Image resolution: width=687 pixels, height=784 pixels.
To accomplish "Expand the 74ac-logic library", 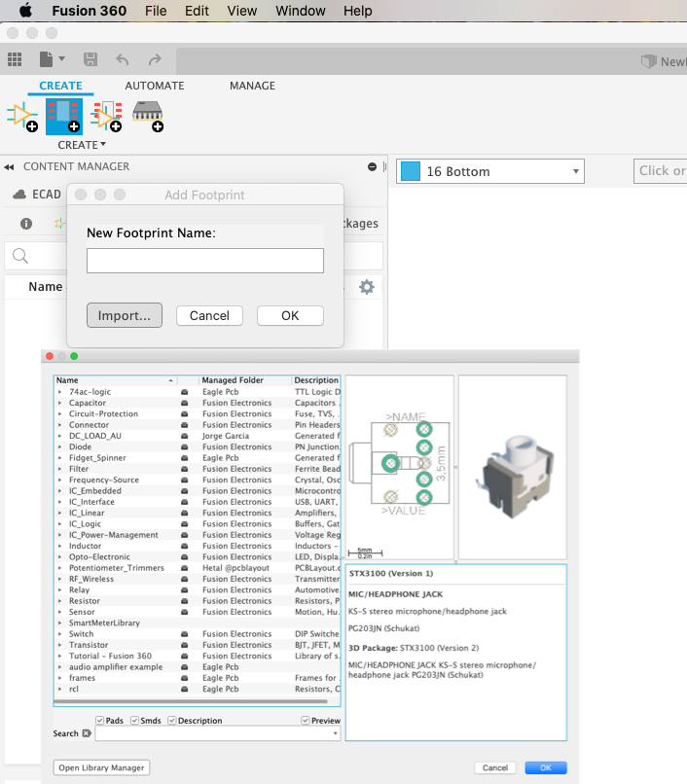I will pos(60,392).
